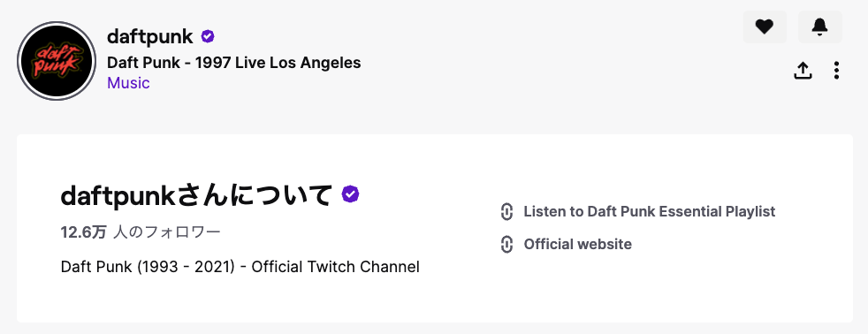Open Listen to Daft Punk Essential Playlist

(650, 212)
